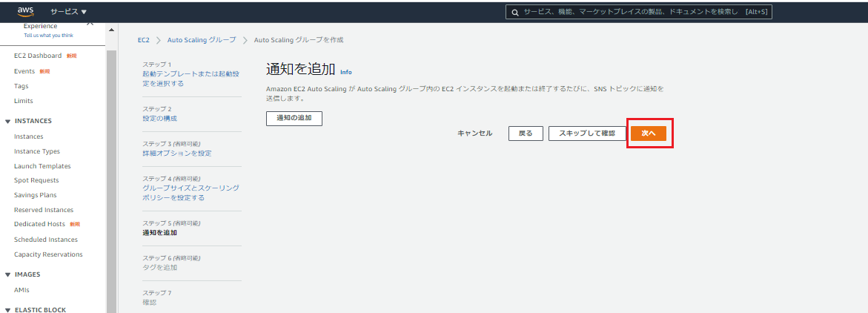Select current step 通知を追加 in the wizard
The image size is (868, 313).
click(x=159, y=233)
